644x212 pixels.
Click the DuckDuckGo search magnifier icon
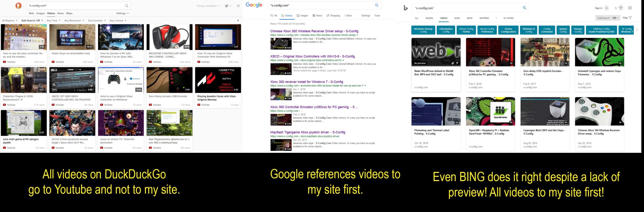[x=127, y=6]
